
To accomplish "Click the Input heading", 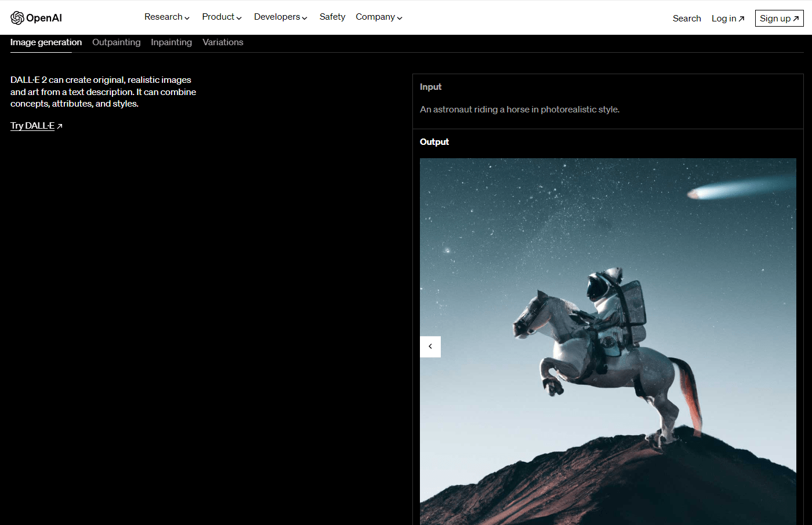I will click(x=430, y=87).
